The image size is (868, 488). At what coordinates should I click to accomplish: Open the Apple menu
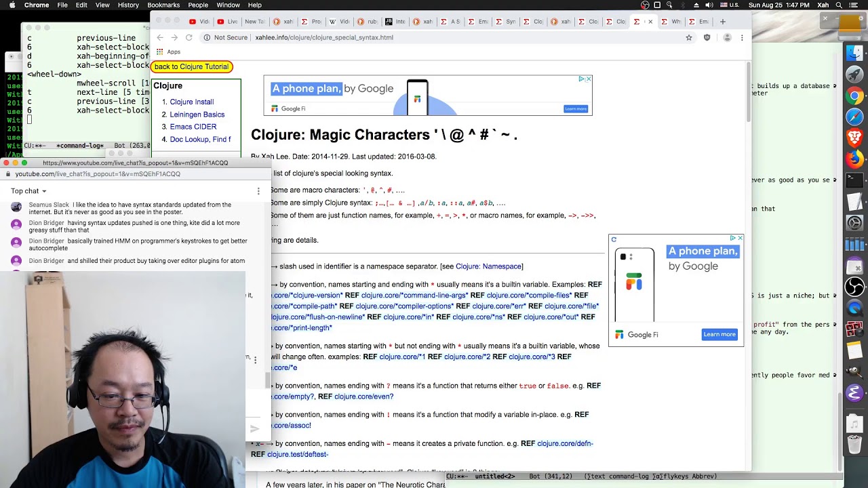pos(12,5)
